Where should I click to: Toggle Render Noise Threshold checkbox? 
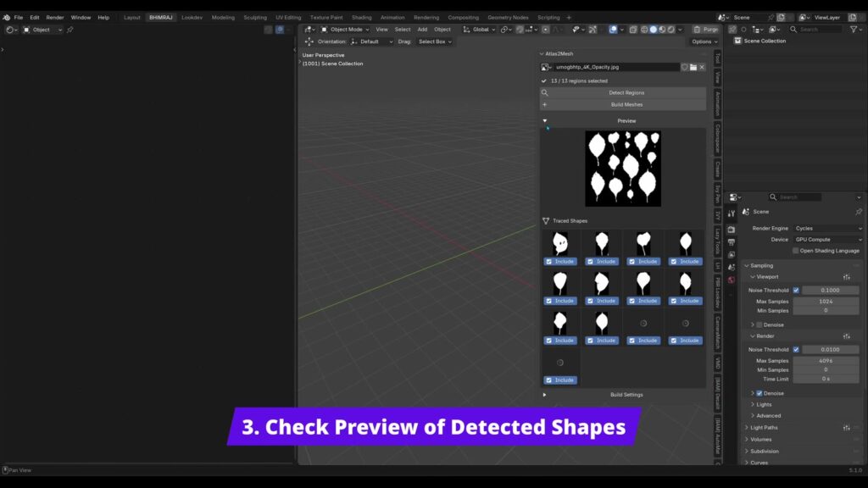pyautogui.click(x=796, y=350)
